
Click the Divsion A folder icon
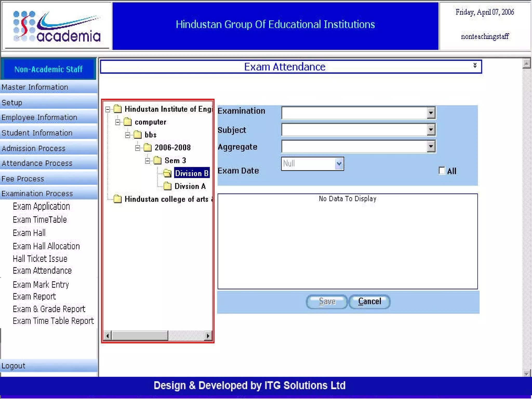pos(168,186)
